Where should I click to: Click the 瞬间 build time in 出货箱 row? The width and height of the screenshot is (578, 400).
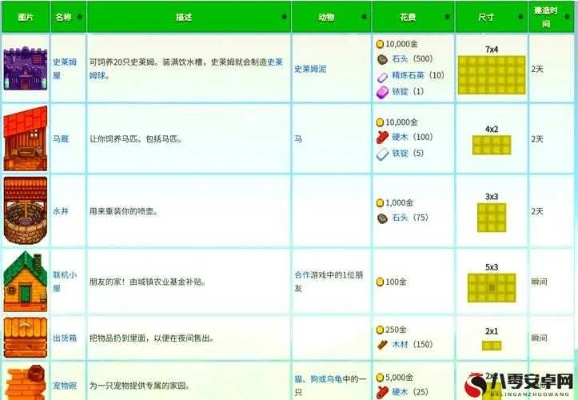pos(539,338)
